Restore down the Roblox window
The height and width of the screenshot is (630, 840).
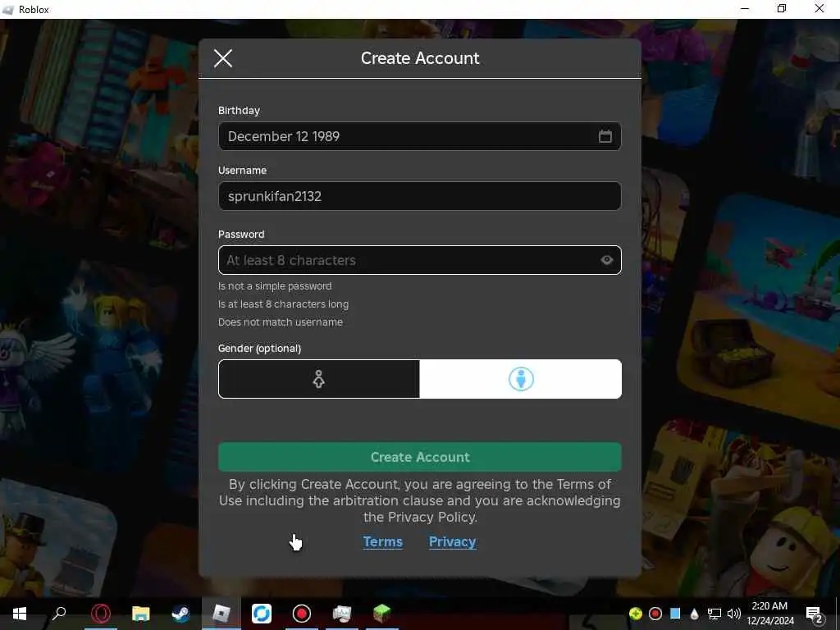[782, 8]
